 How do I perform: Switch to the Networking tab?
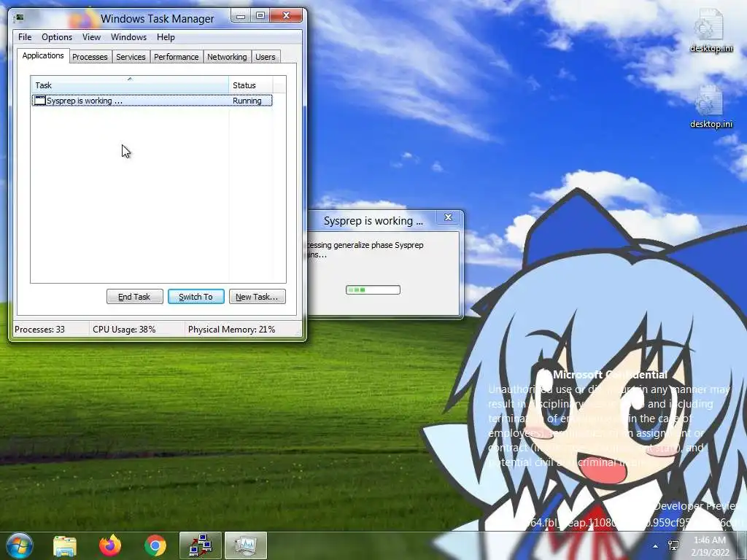[x=228, y=57]
